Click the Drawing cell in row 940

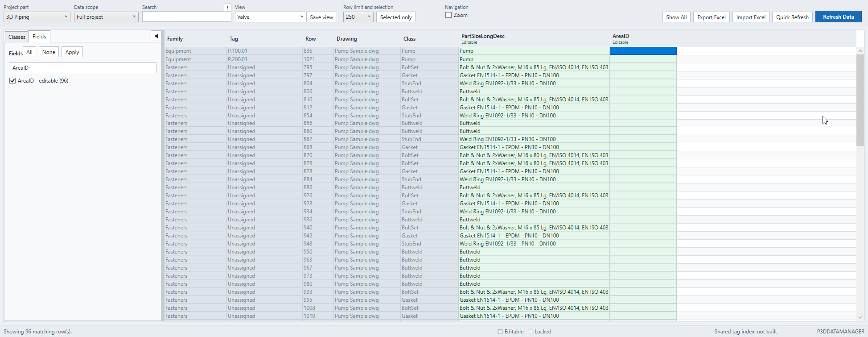point(367,228)
